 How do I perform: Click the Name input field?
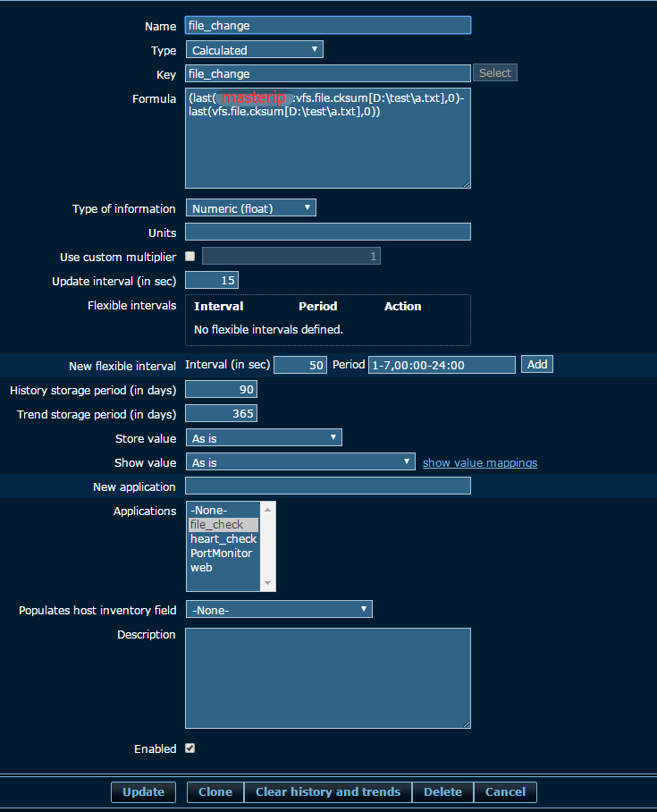click(x=328, y=25)
